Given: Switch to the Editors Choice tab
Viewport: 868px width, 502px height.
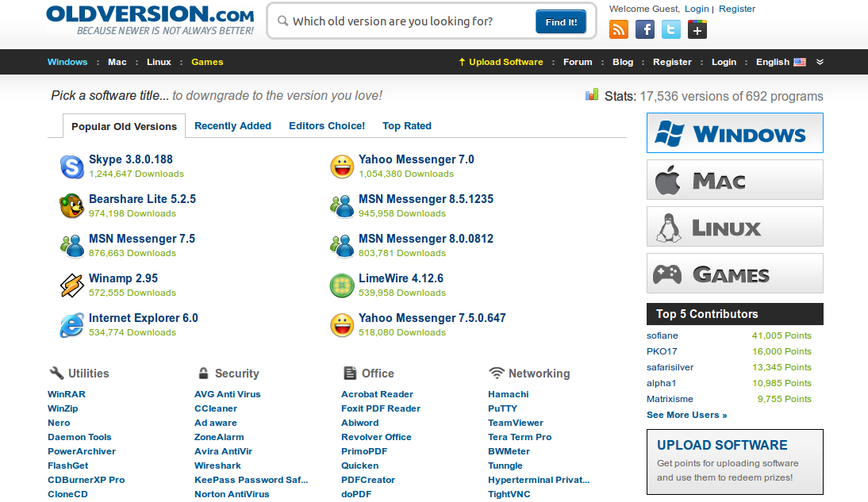Looking at the screenshot, I should (x=327, y=125).
